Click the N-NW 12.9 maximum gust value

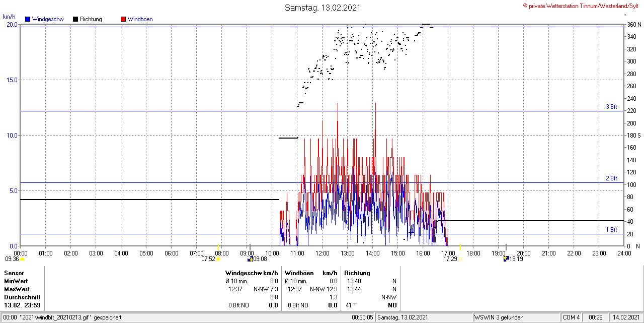pyautogui.click(x=324, y=289)
